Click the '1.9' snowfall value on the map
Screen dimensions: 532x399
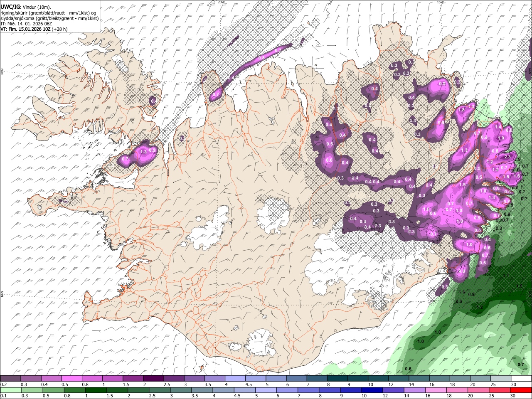coord(501,138)
